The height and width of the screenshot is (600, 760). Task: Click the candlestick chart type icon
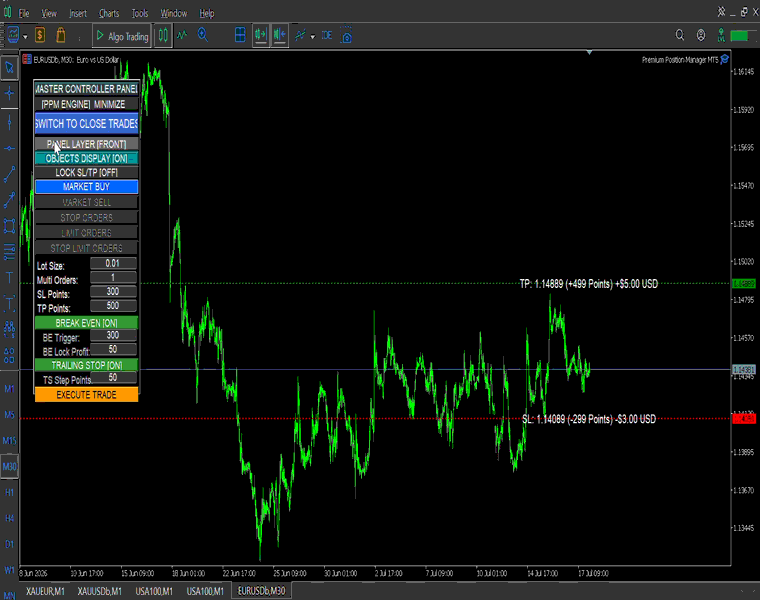coord(163,35)
